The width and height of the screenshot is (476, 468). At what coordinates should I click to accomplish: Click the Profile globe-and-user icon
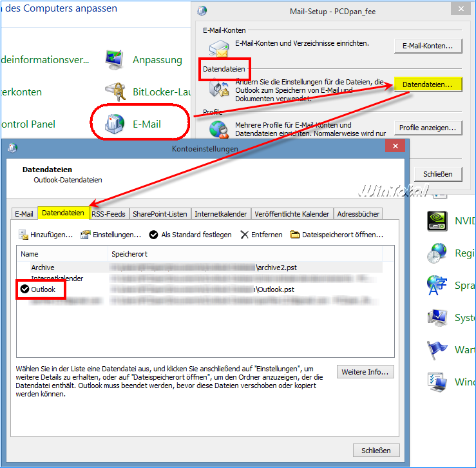pos(218,130)
